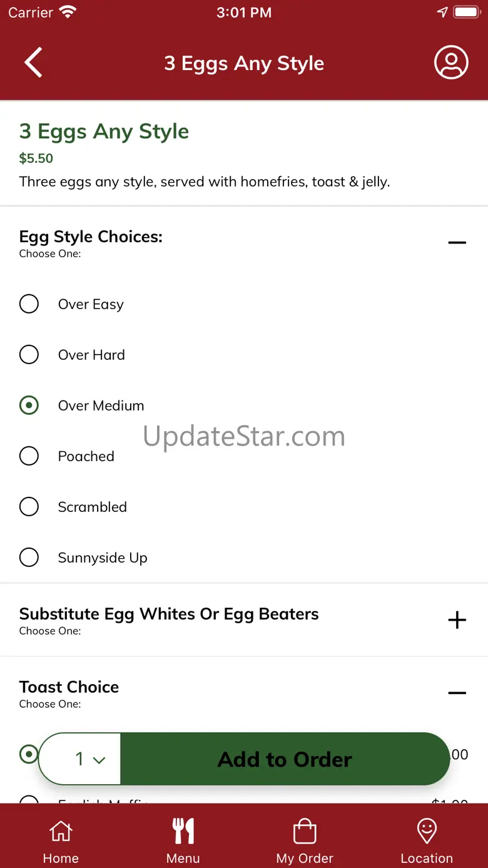
Task: Collapse the Toast Choice section
Action: pos(457,693)
